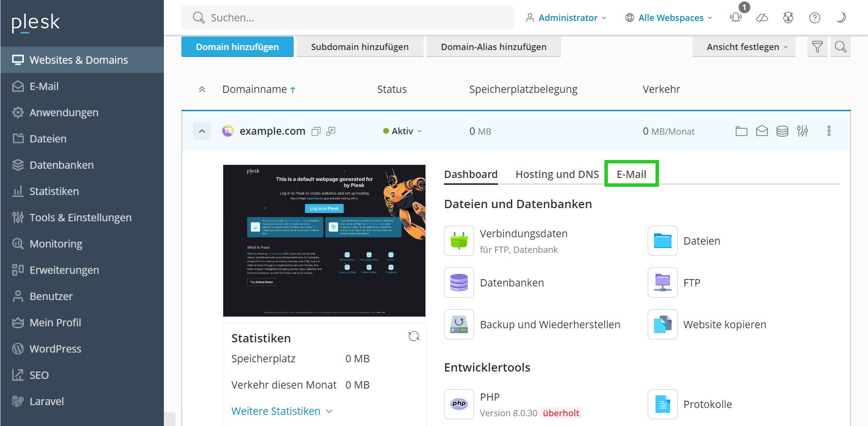The image size is (868, 426).
Task: Click the Verkehr column header
Action: 661,89
